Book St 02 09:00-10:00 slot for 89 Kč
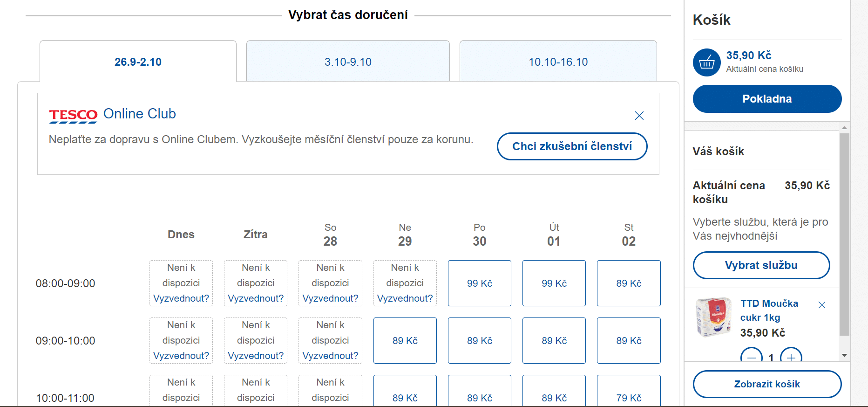This screenshot has height=407, width=868. point(629,340)
